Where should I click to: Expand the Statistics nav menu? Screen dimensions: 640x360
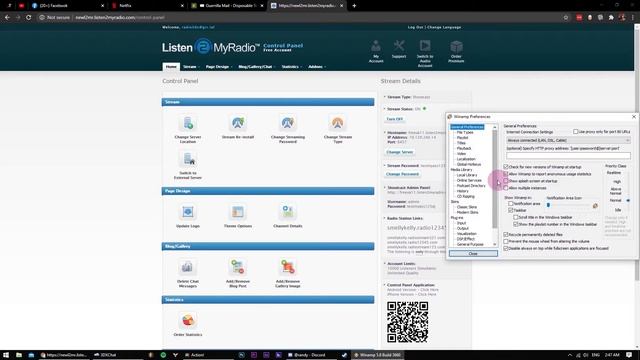point(291,67)
